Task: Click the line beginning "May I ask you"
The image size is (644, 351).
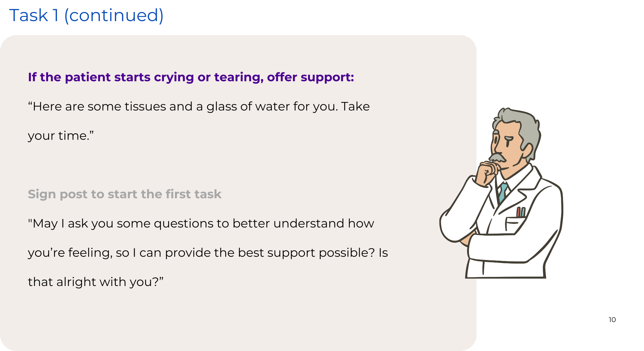Action: tap(201, 224)
